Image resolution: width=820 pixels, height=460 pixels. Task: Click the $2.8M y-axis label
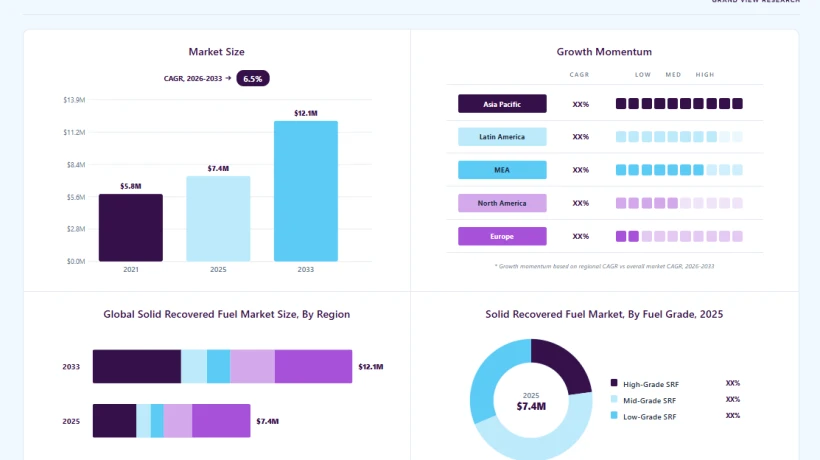click(76, 229)
